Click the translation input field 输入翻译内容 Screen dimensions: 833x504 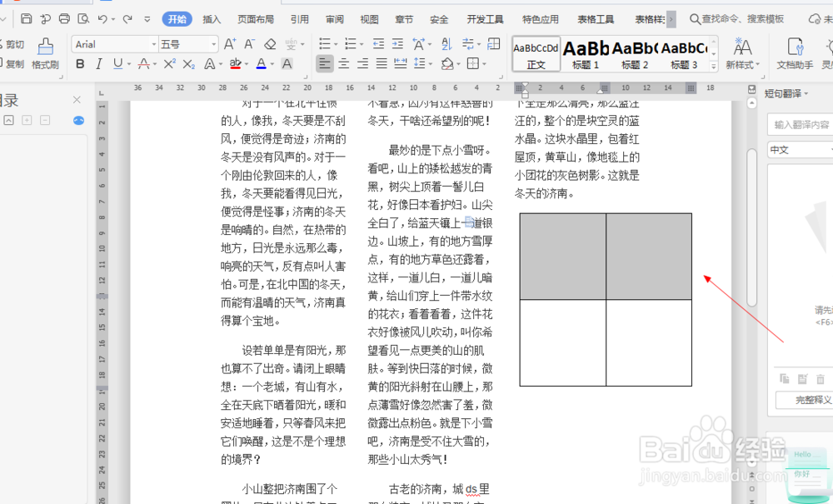[801, 125]
